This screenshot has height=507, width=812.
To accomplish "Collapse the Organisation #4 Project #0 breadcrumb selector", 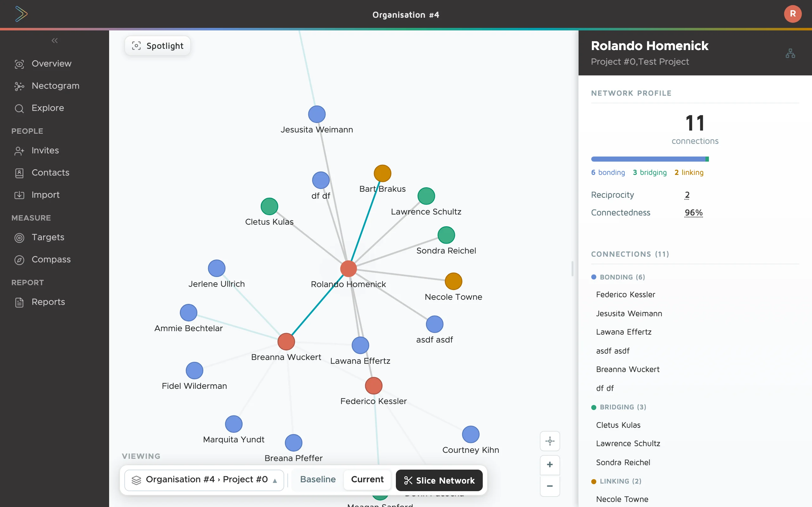I will pos(275,480).
